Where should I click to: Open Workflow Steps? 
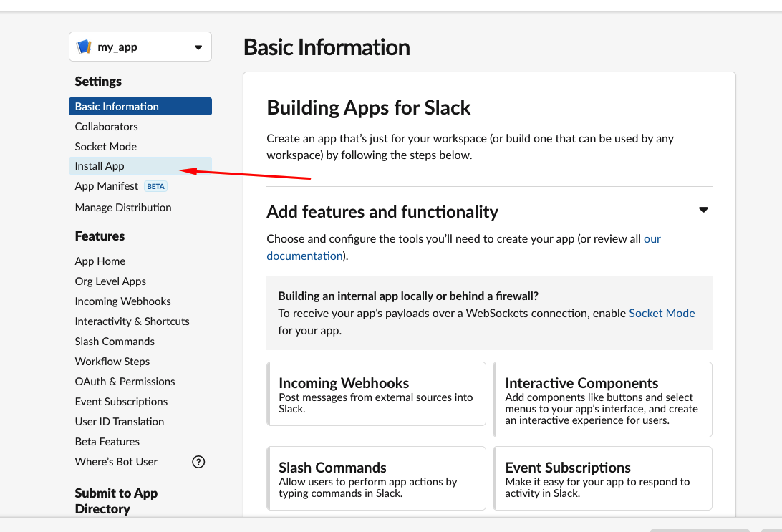point(112,362)
